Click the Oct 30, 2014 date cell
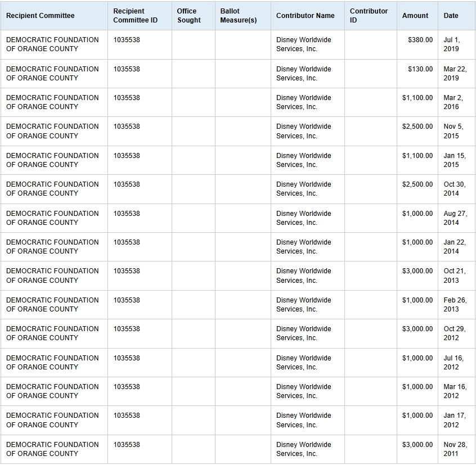This screenshot has height=465, width=476. coord(454,189)
